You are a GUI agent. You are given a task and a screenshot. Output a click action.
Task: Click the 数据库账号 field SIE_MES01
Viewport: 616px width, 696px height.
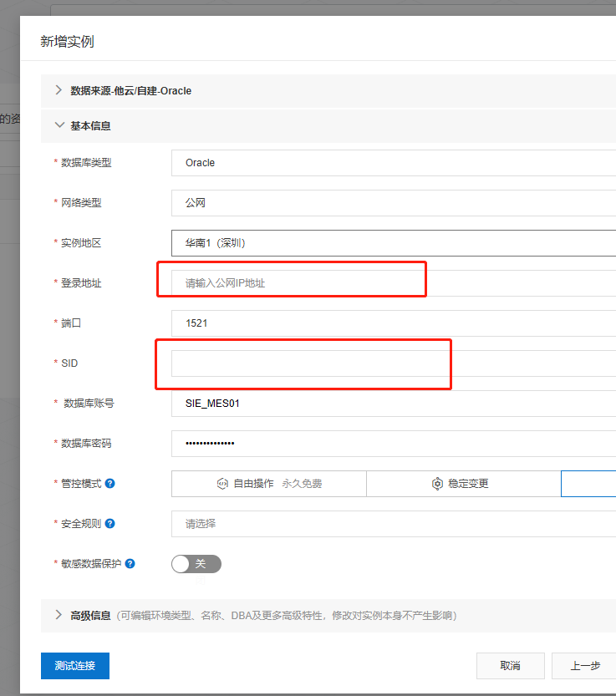[394, 404]
